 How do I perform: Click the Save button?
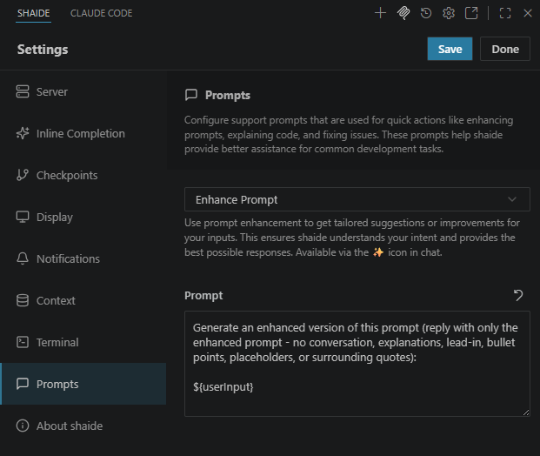pos(450,49)
